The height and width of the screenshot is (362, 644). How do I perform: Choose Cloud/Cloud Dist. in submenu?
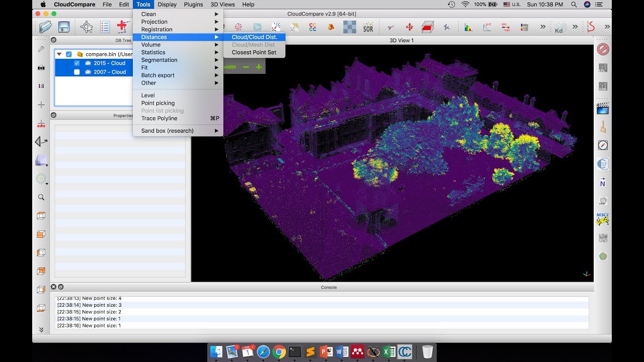[255, 37]
